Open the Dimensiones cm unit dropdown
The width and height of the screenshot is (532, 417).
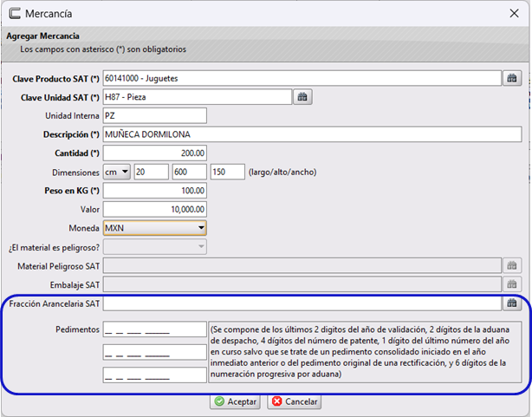(117, 172)
